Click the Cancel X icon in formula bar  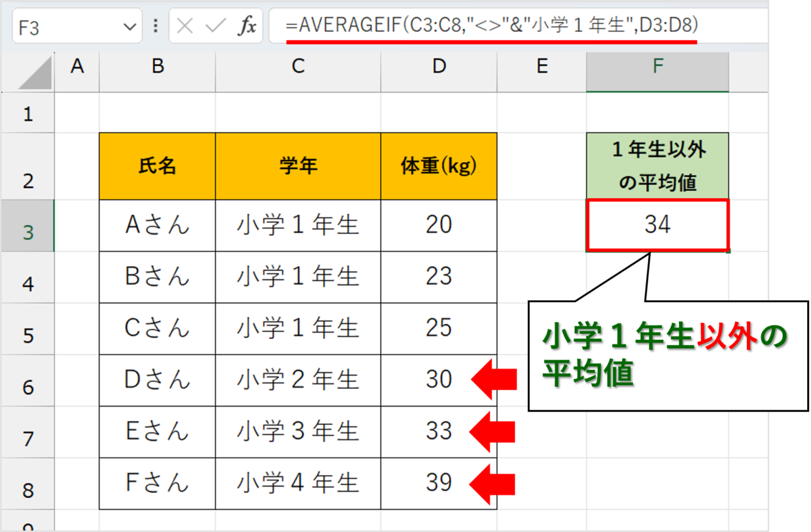[x=186, y=26]
